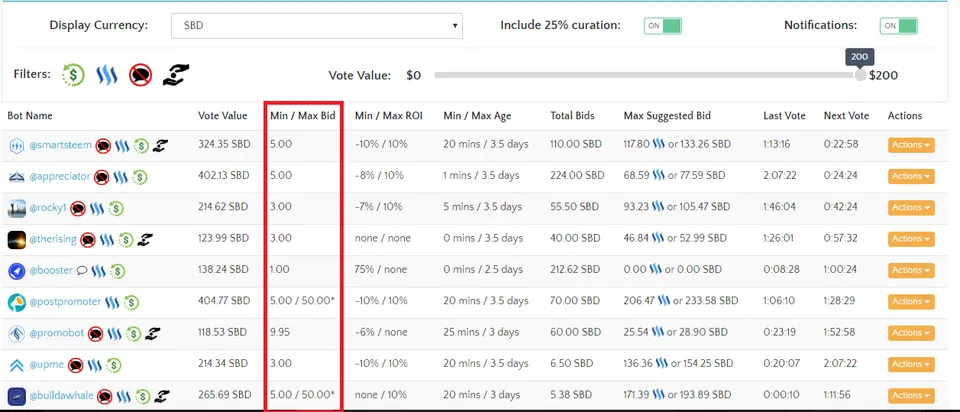The image size is (960, 412).
Task: Open Actions dropdown for @booster
Action: click(911, 270)
